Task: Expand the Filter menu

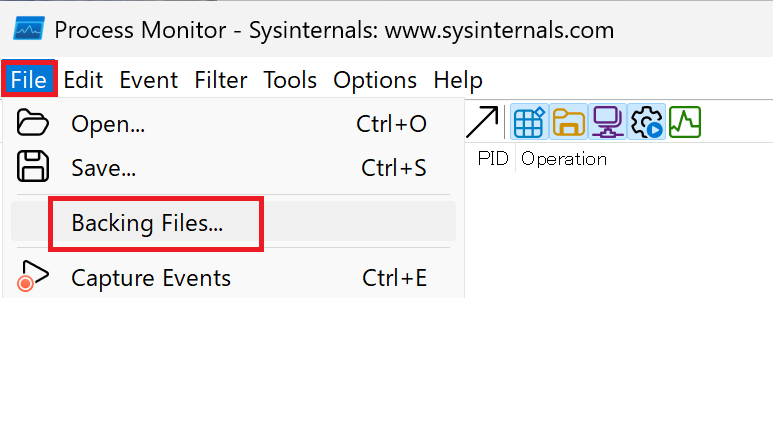Action: tap(221, 79)
